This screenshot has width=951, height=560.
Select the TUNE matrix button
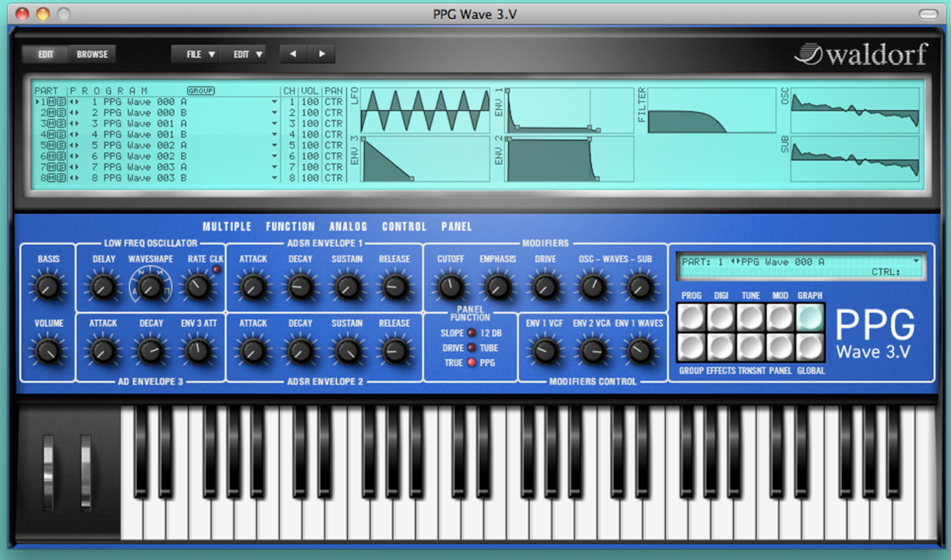pos(750,317)
